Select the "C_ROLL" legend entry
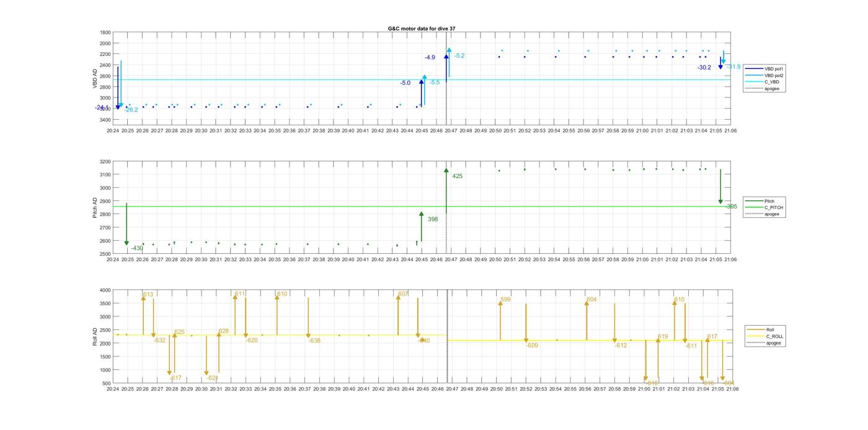This screenshot has width=868, height=430. [x=765, y=336]
